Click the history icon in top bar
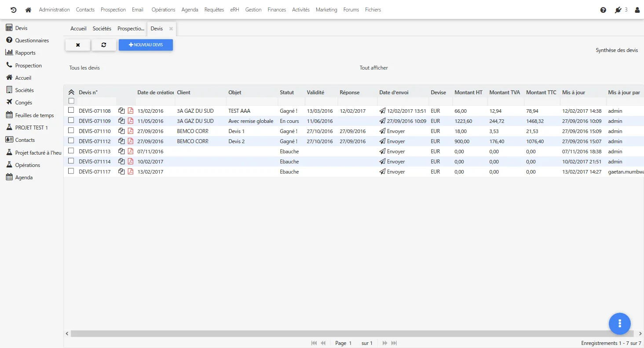 click(13, 10)
